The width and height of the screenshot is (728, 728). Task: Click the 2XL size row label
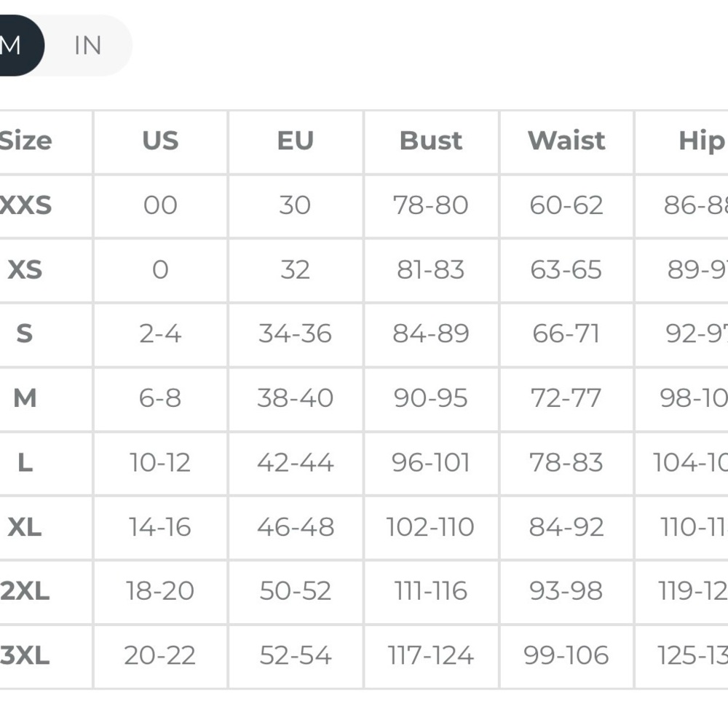coord(25,591)
